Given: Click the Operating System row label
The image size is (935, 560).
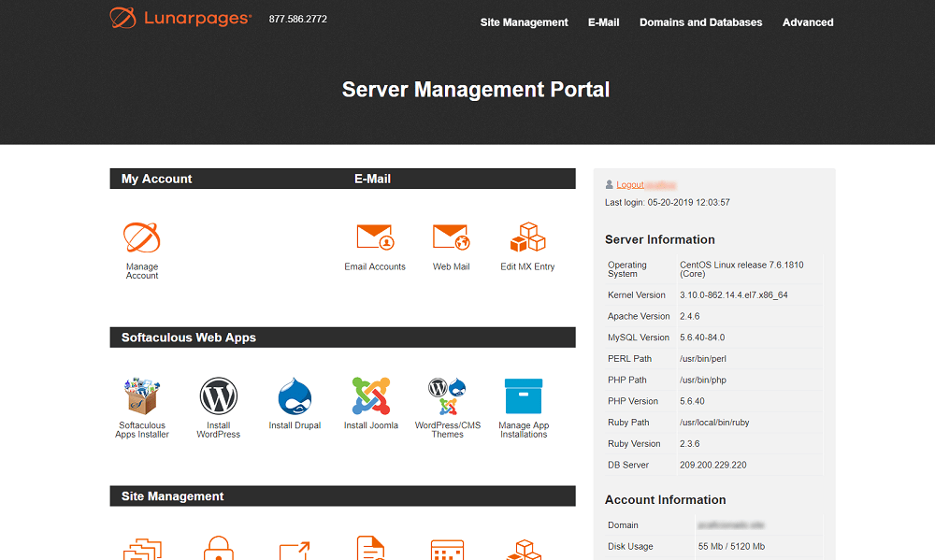Looking at the screenshot, I should click(627, 269).
